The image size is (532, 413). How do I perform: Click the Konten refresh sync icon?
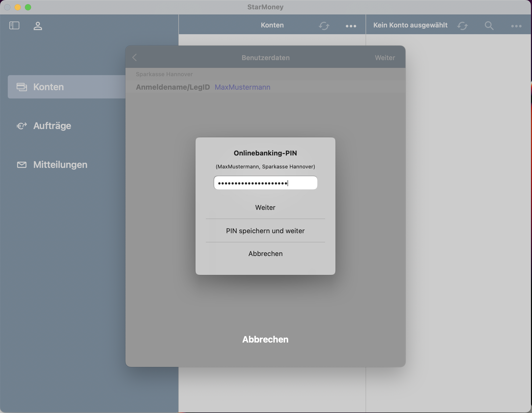324,26
